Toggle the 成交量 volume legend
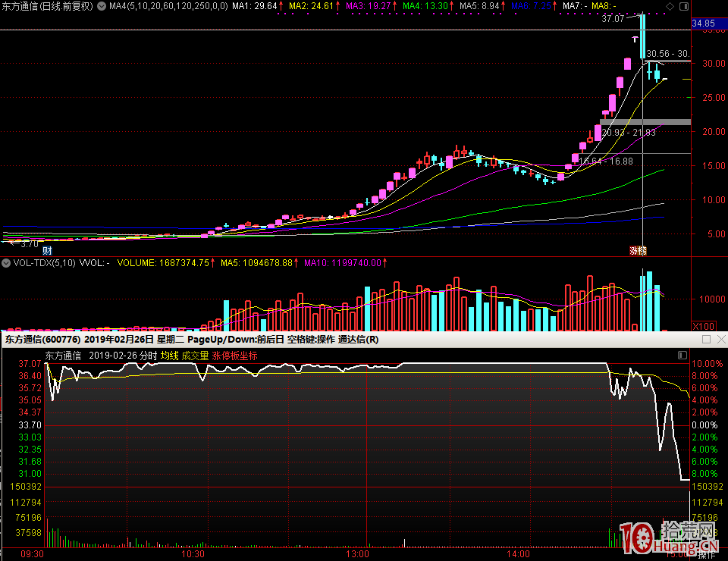This screenshot has height=561, width=728. pyautogui.click(x=195, y=355)
